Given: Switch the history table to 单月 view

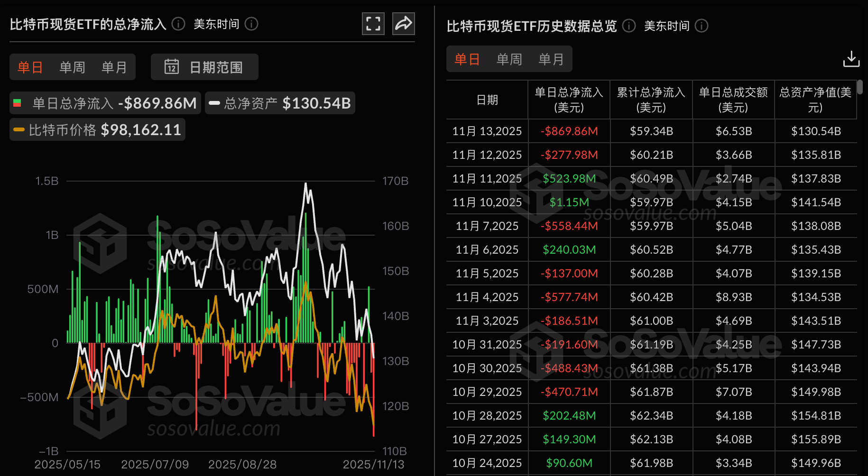Looking at the screenshot, I should point(551,59).
